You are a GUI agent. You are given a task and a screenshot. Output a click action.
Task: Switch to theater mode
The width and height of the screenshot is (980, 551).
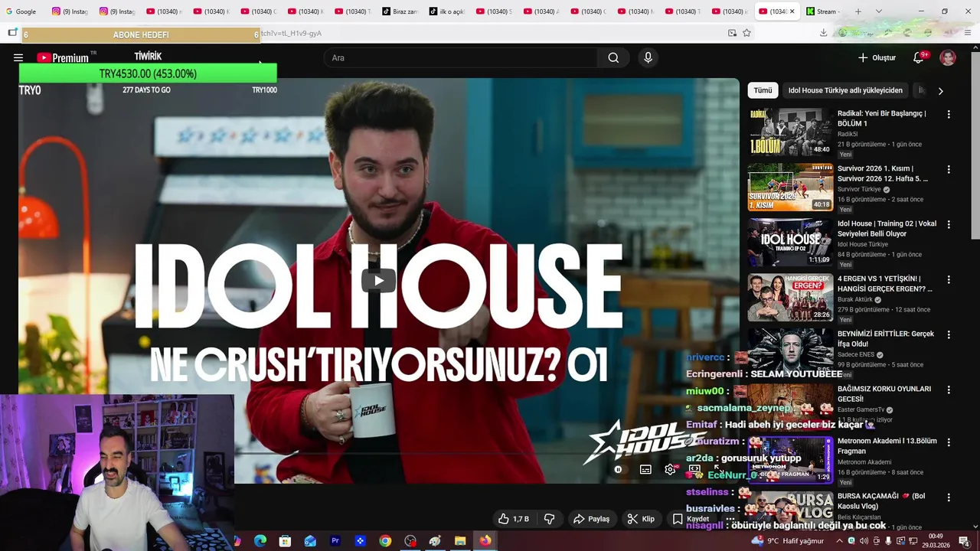pyautogui.click(x=694, y=468)
